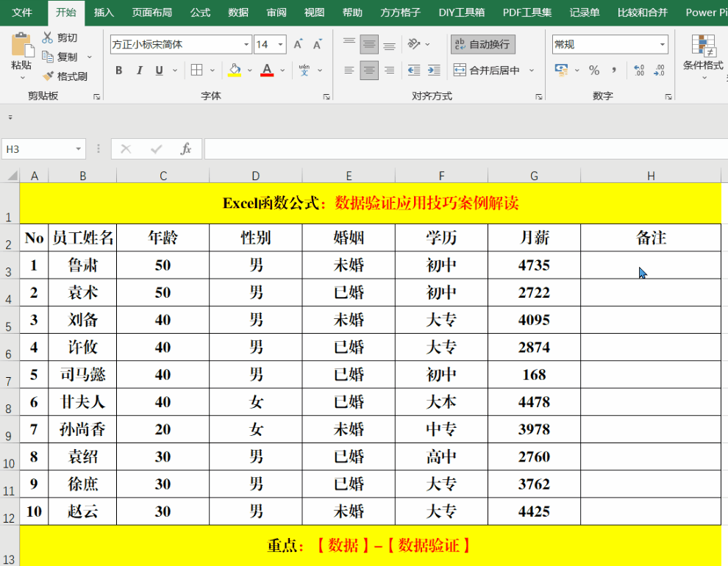Click the Insert Function fx icon
Image resolution: width=728 pixels, height=566 pixels.
pyautogui.click(x=186, y=149)
